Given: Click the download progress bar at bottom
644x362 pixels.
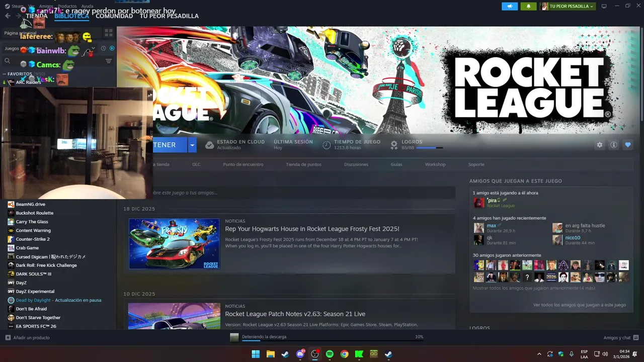Looking at the screenshot, I should (x=333, y=341).
